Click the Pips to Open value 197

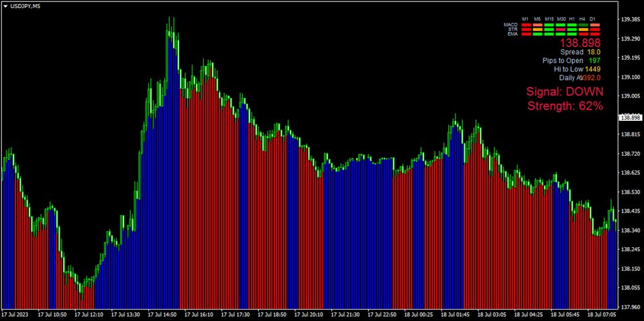[x=594, y=60]
